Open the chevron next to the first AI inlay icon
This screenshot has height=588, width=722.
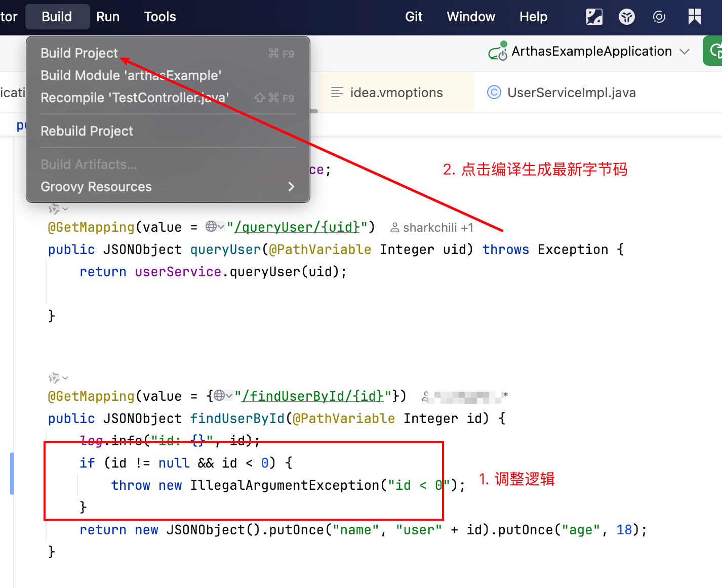click(x=65, y=209)
